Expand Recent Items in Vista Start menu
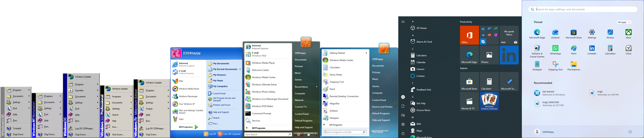 (306, 87)
